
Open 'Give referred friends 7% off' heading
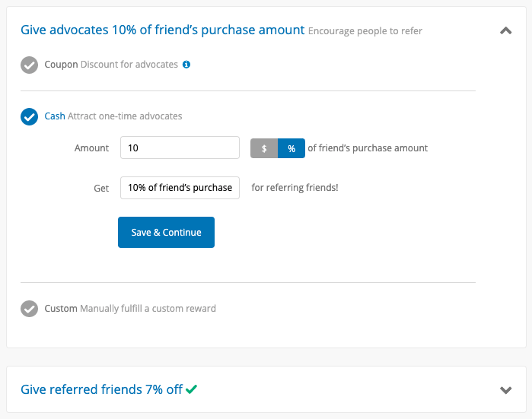101,389
